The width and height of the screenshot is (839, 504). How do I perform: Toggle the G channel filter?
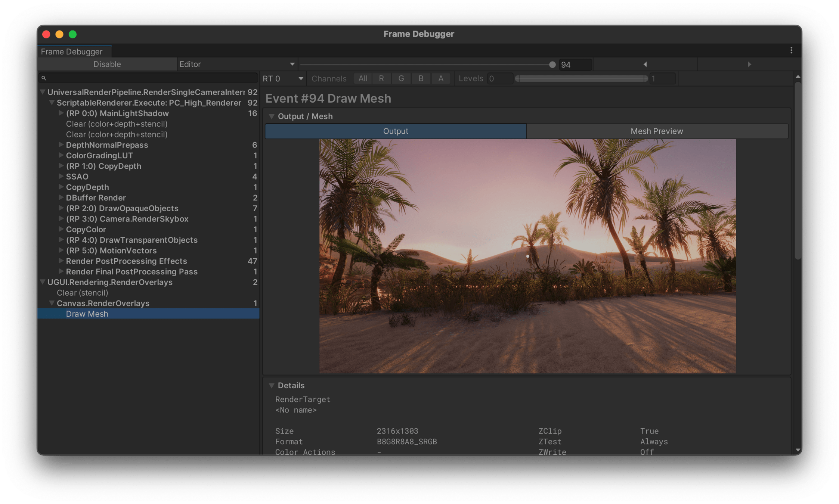pyautogui.click(x=401, y=78)
